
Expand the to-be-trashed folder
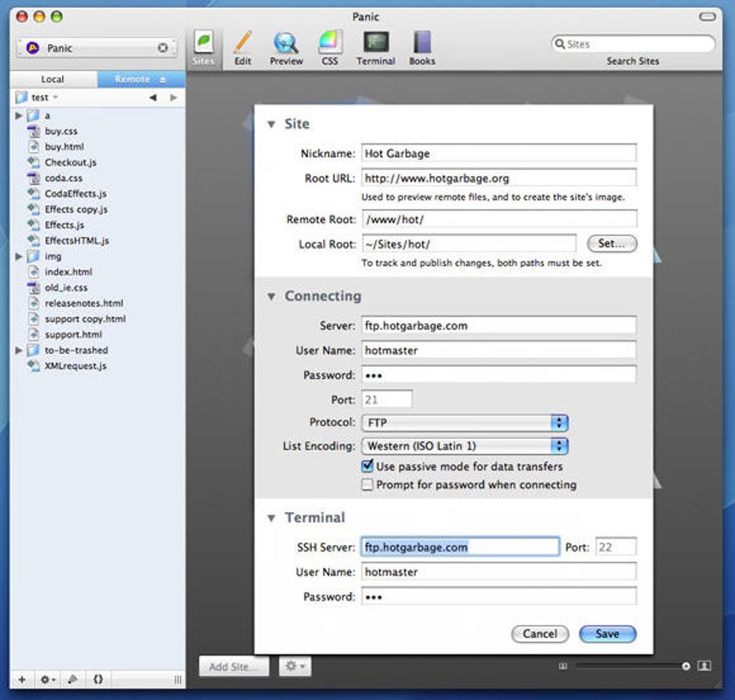19,350
